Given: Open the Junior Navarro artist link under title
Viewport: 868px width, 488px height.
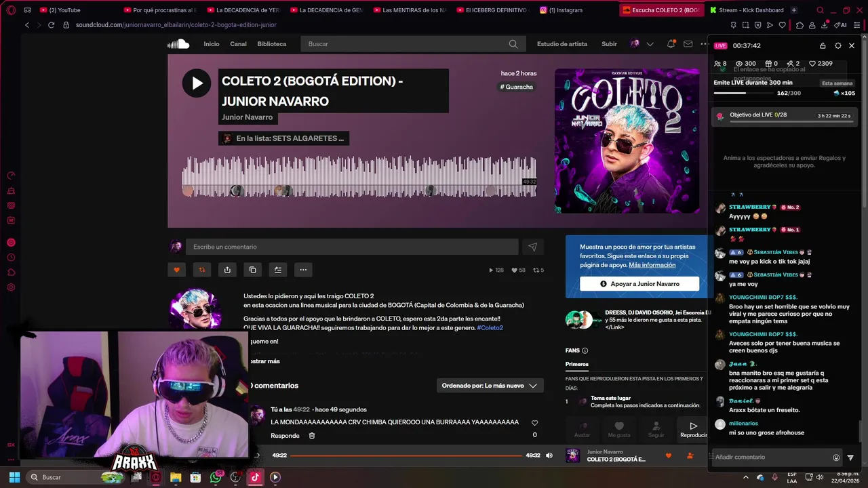Looking at the screenshot, I should pos(247,117).
